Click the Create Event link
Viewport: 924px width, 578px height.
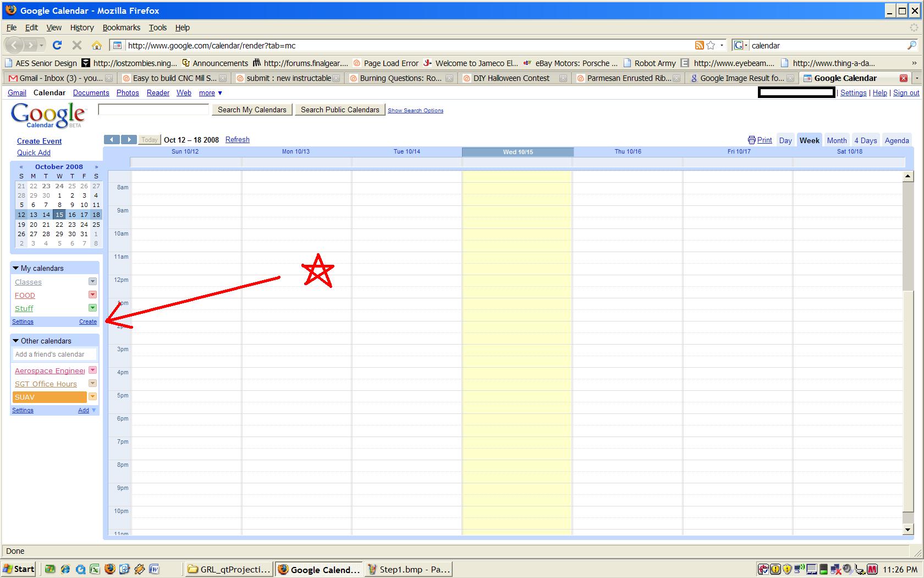39,141
